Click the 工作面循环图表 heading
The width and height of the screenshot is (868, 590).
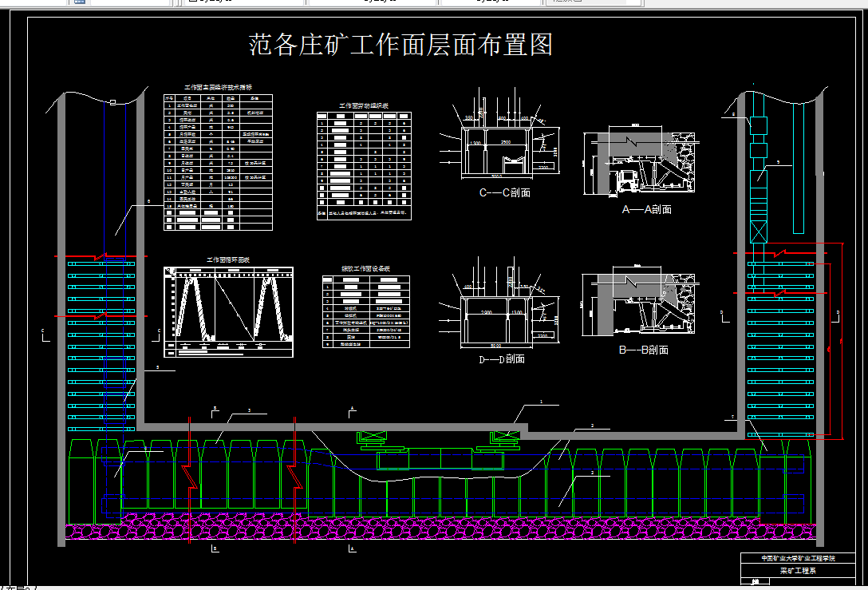[x=228, y=259]
